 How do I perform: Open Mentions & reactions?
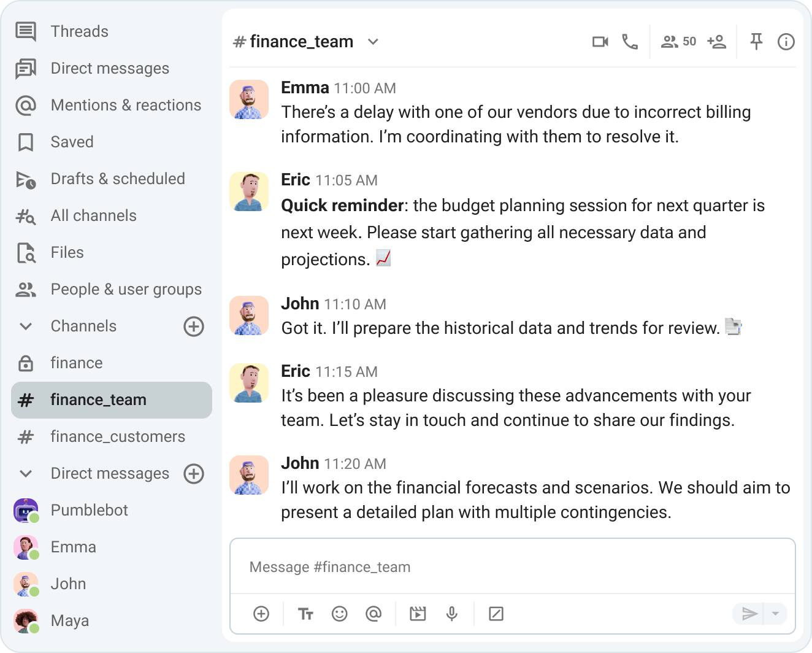tap(126, 105)
